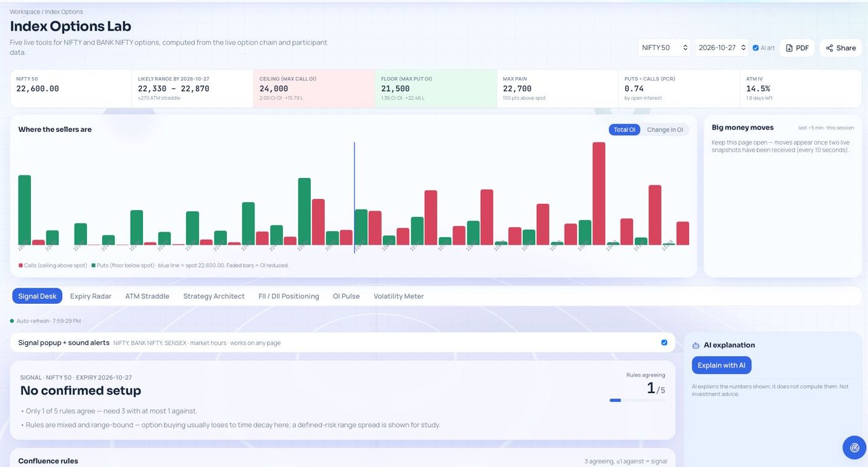Click the green Auto-refresh status indicator
This screenshot has height=467, width=868.
pyautogui.click(x=12, y=321)
